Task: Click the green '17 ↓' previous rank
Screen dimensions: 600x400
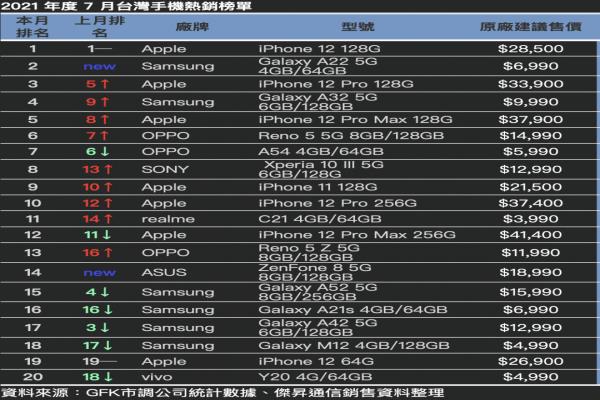Action: coord(98,346)
